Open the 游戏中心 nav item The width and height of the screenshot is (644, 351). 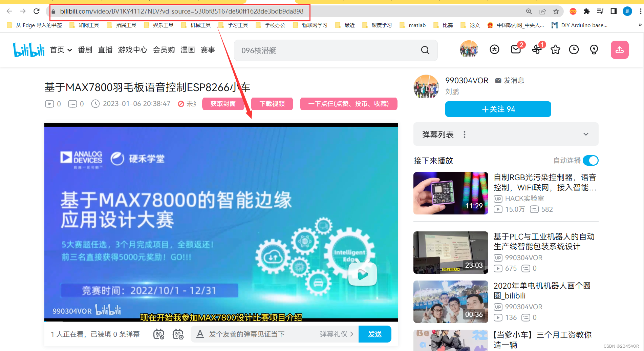133,50
